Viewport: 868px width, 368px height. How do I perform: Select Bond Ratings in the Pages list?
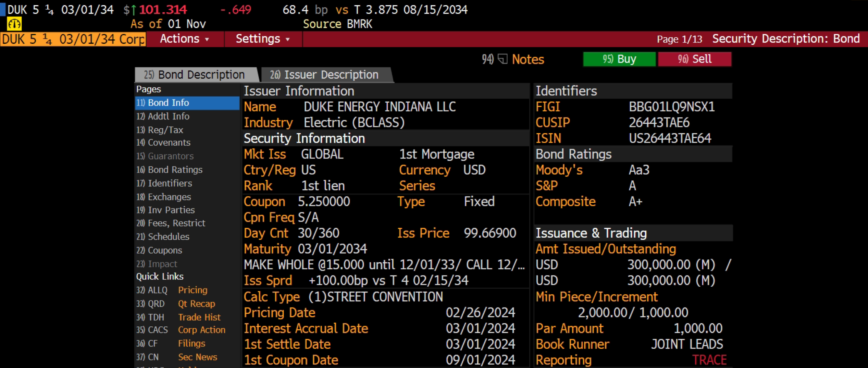click(175, 170)
